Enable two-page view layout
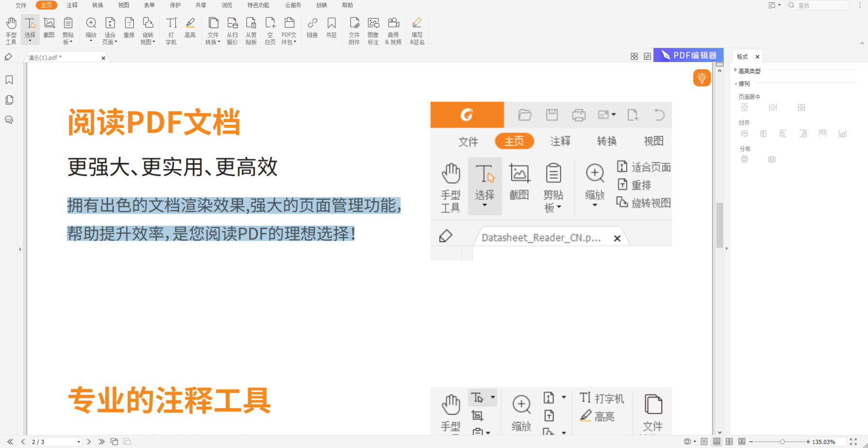The width and height of the screenshot is (868, 448). (729, 441)
